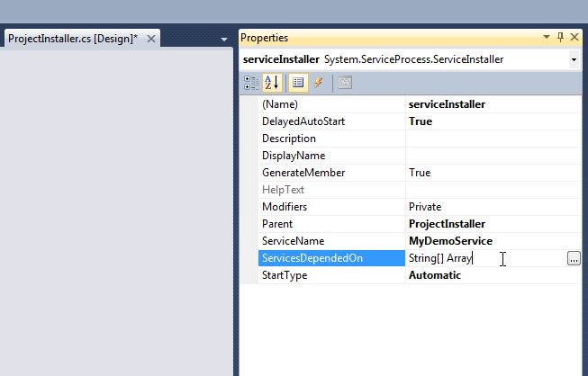The width and height of the screenshot is (588, 376).
Task: Toggle Alphabetical sort in Properties
Action: 272,83
